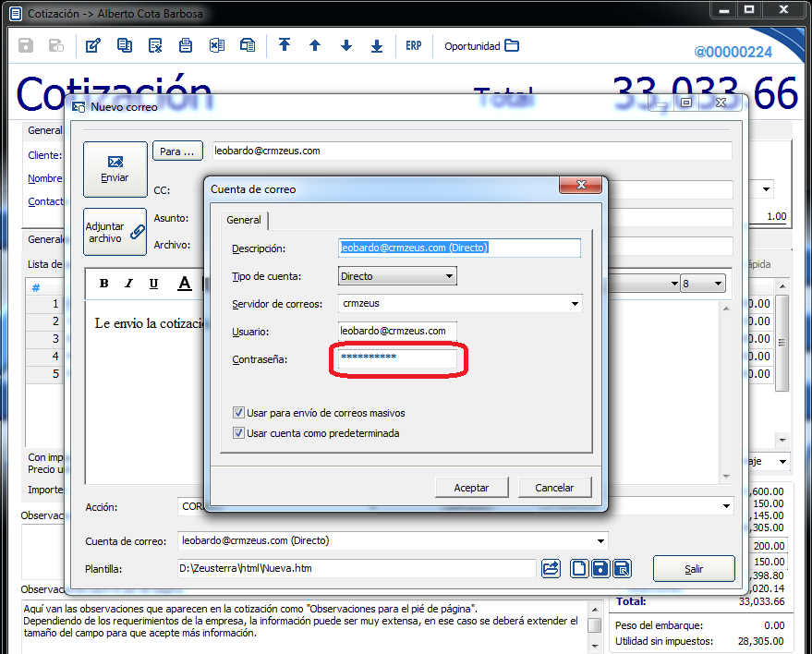Toggle 'Usar para envío de correos masivos'
This screenshot has width=812, height=654.
click(239, 413)
